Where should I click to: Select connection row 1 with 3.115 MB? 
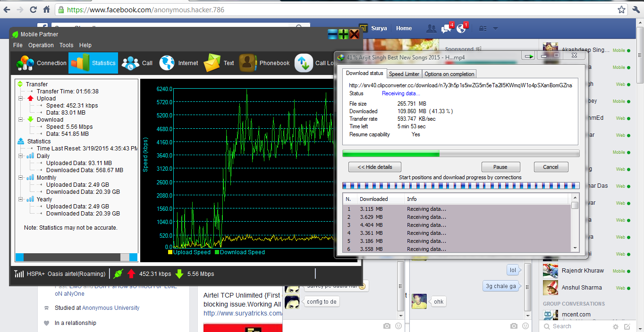click(457, 209)
